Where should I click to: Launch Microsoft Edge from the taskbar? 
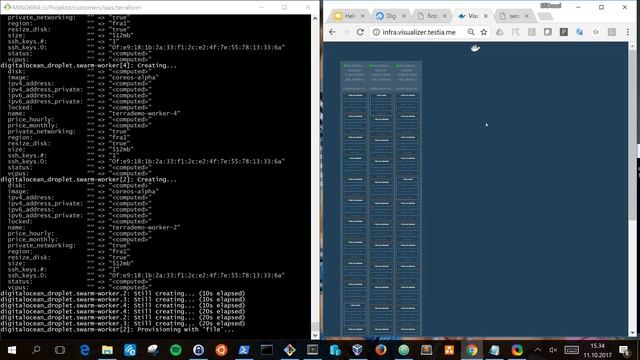(84, 350)
